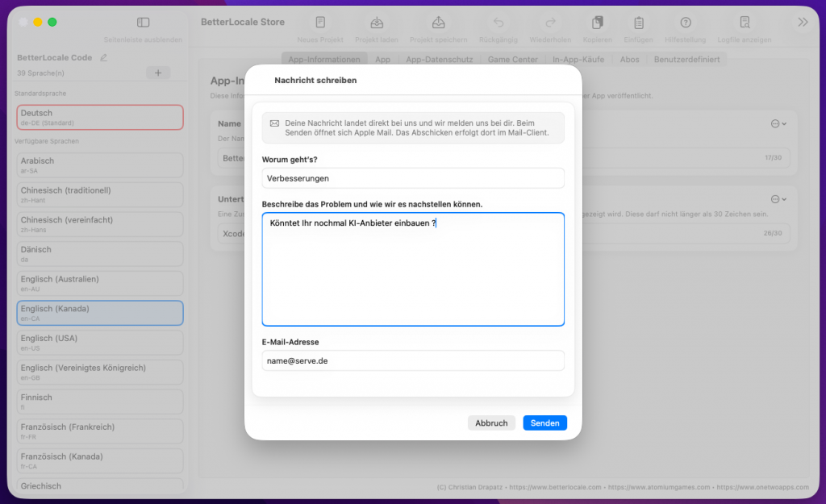Screen dimensions: 826x504
Task: Switch to the Game Center tab
Action: (x=512, y=60)
